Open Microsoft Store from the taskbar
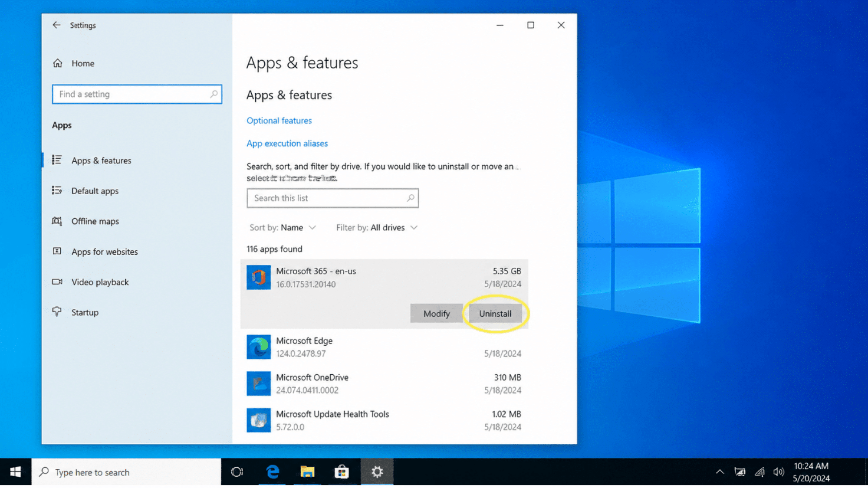Viewport: 868px width, 488px height. click(342, 472)
